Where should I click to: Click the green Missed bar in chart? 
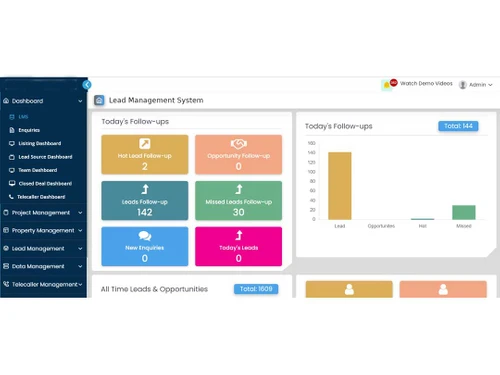pyautogui.click(x=464, y=212)
